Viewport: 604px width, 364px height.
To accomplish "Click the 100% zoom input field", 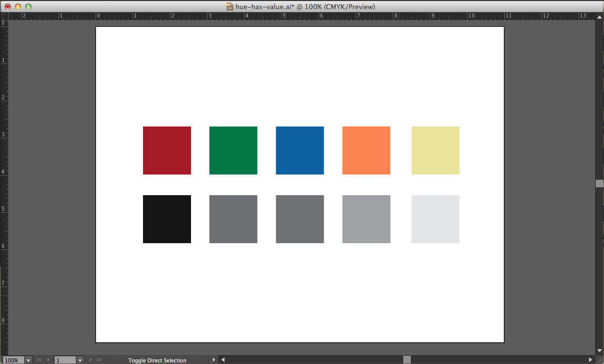I will pyautogui.click(x=12, y=360).
